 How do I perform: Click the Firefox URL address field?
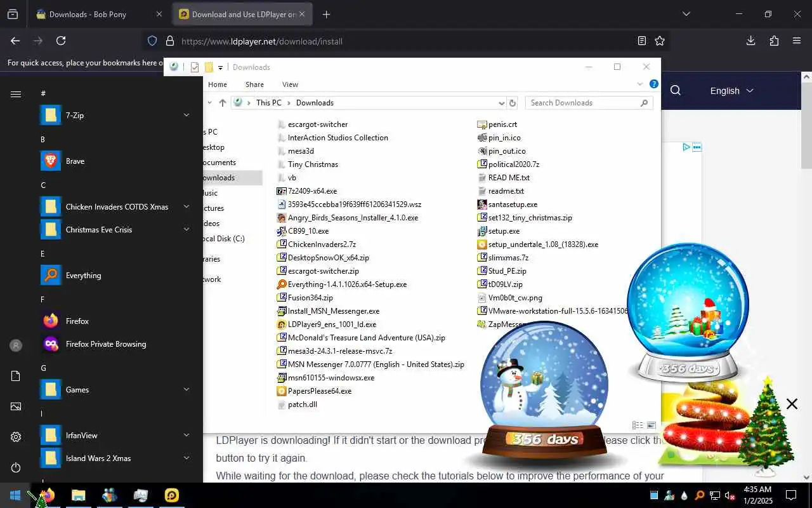[x=406, y=41]
